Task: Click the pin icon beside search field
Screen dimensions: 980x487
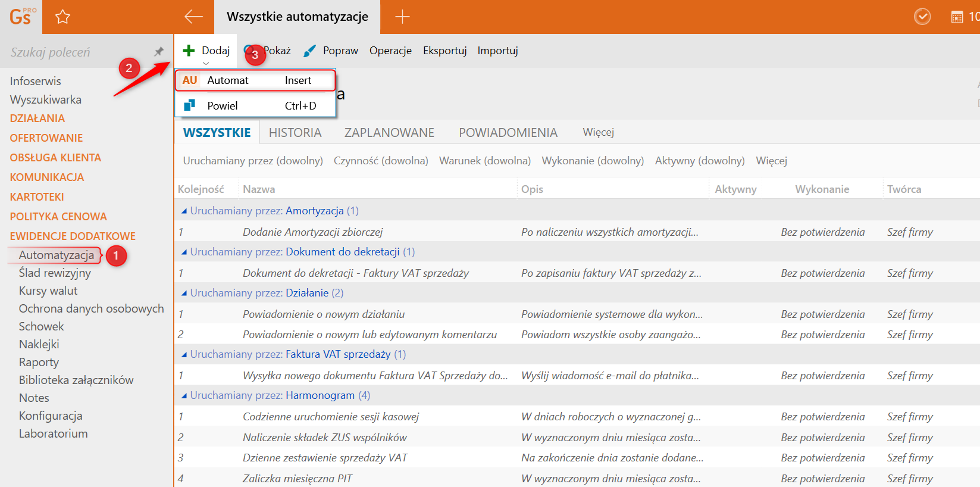Action: [159, 52]
